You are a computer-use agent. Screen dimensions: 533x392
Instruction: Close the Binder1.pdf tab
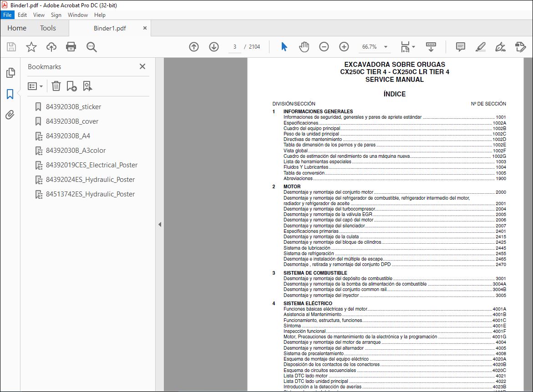tap(145, 28)
